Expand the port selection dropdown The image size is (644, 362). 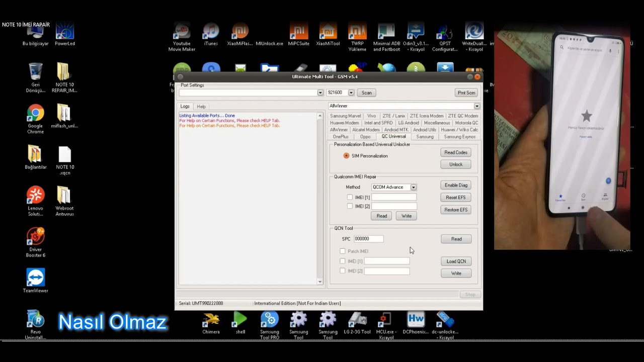tap(320, 93)
